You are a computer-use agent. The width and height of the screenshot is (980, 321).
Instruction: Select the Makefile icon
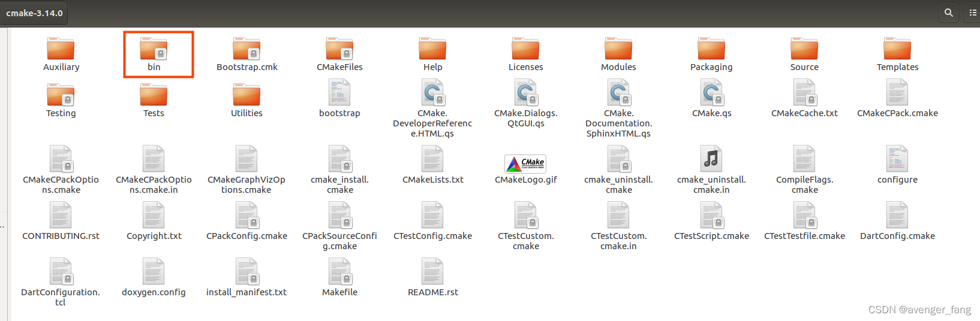pyautogui.click(x=339, y=271)
